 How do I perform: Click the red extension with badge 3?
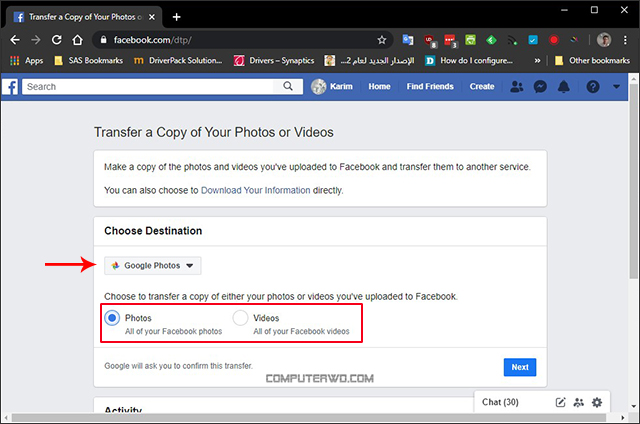pos(451,41)
